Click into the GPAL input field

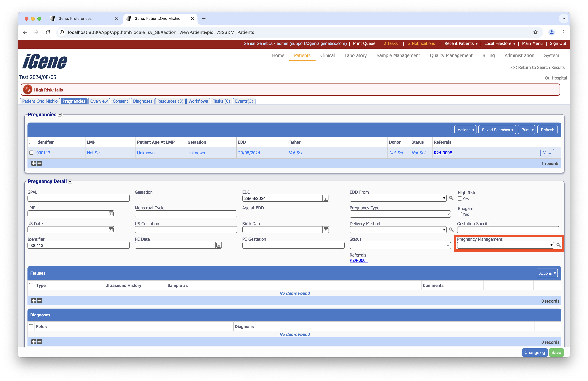(x=78, y=198)
